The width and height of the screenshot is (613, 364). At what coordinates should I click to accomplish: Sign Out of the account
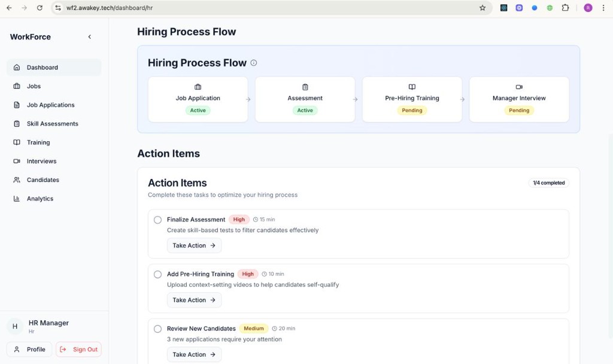(78, 350)
